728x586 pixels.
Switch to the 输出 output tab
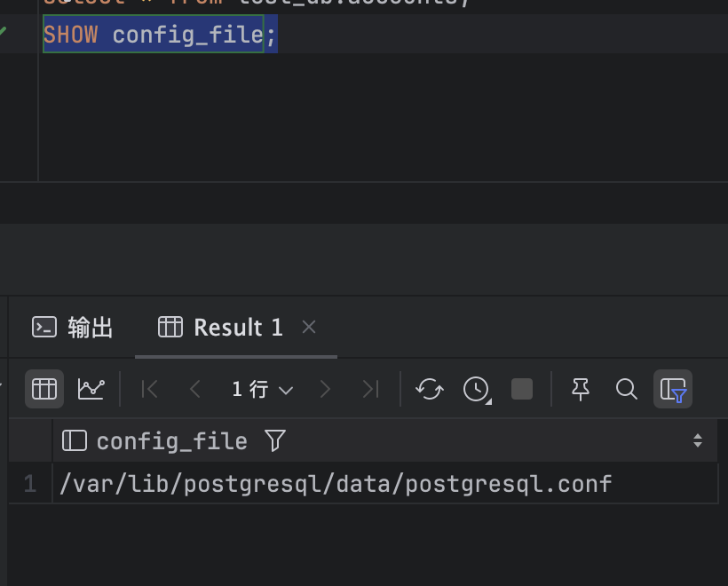coord(73,328)
